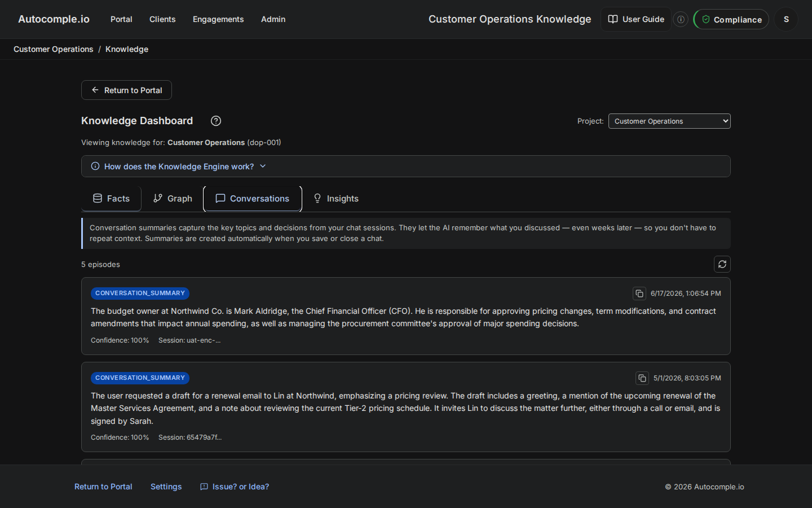Open the Admin menu item
Image resolution: width=812 pixels, height=508 pixels.
[x=273, y=19]
